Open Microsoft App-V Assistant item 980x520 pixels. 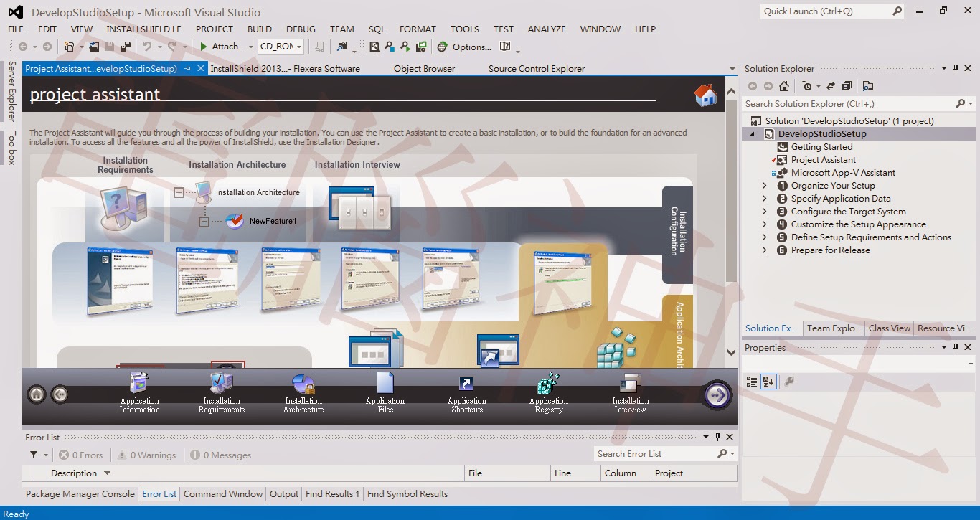[843, 173]
